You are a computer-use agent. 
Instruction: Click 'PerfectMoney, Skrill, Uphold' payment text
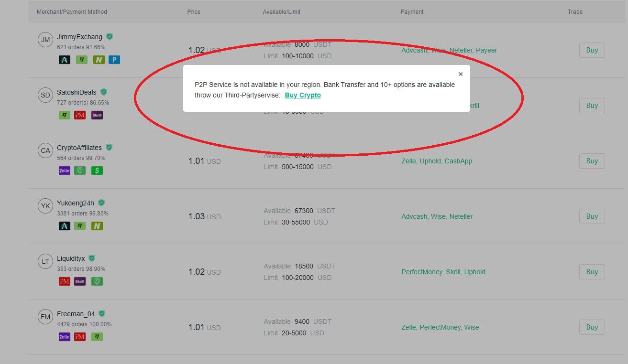(x=443, y=272)
